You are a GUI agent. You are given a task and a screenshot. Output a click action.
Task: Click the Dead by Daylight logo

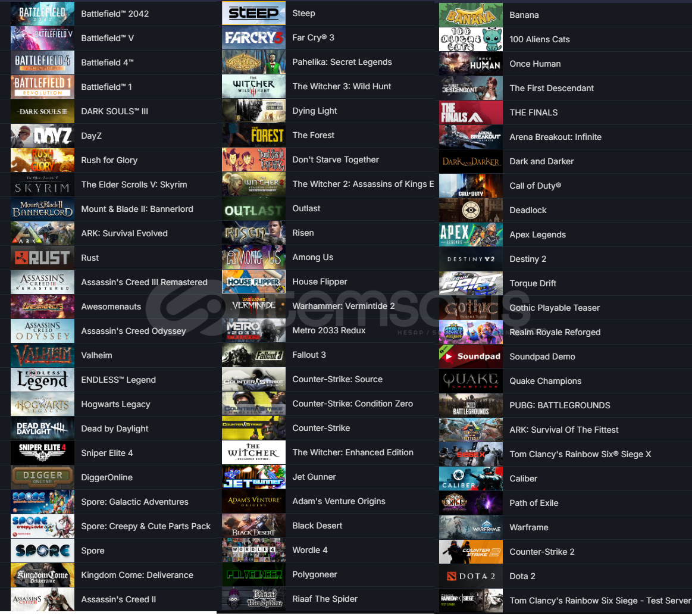[x=42, y=429]
